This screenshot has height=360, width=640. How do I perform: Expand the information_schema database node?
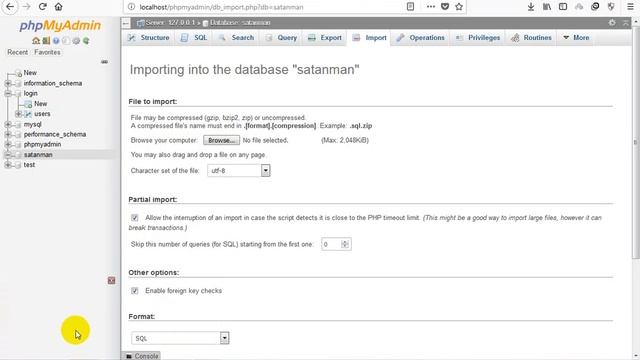[x=8, y=83]
